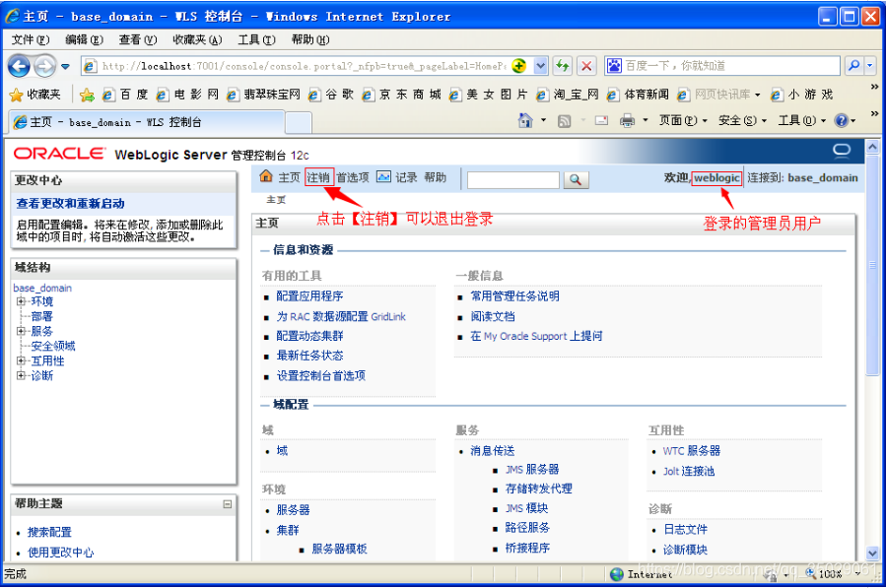
Task: Open the 查看(V) menu
Action: (138, 39)
